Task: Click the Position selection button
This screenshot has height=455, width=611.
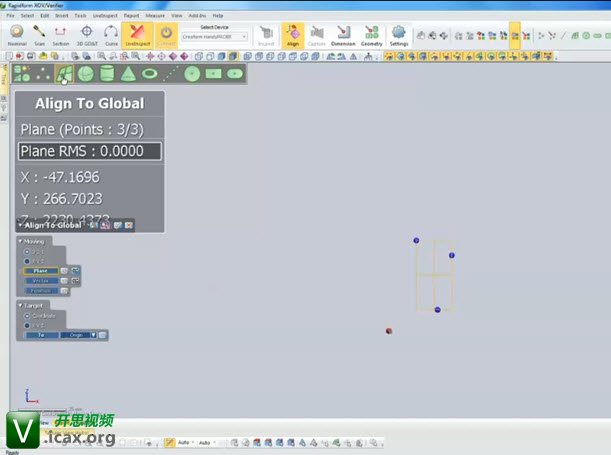Action: tap(41, 291)
